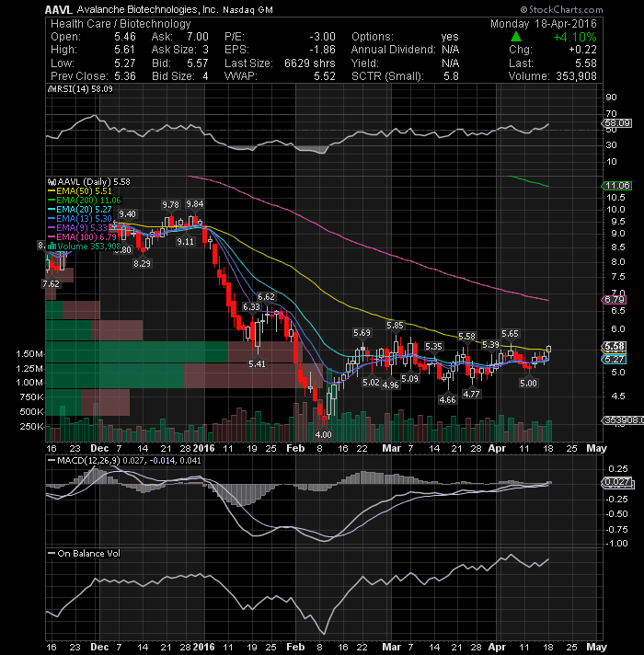The image size is (644, 655).
Task: Select the company name Avalanche Biotechnologies, Inc.
Action: tap(148, 9)
